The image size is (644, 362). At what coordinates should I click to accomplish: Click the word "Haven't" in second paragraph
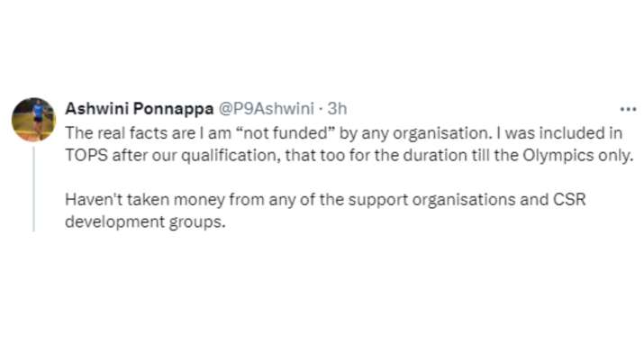[x=89, y=200]
